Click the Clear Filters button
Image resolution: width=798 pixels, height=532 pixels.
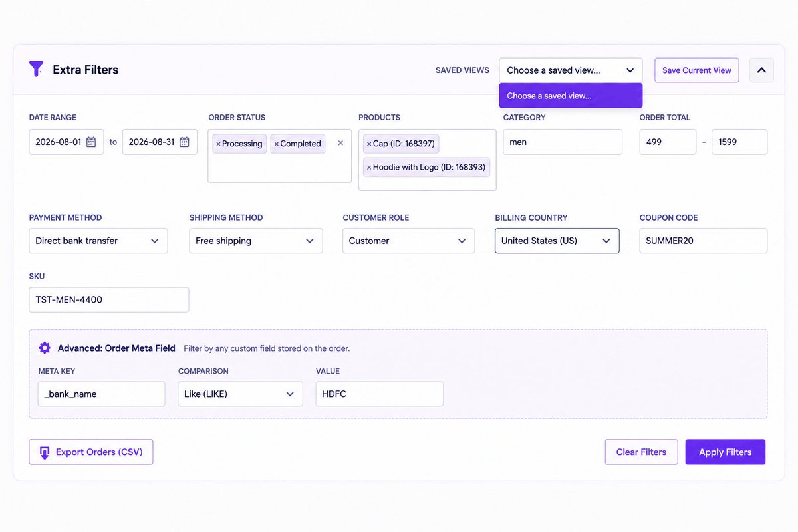pos(641,452)
